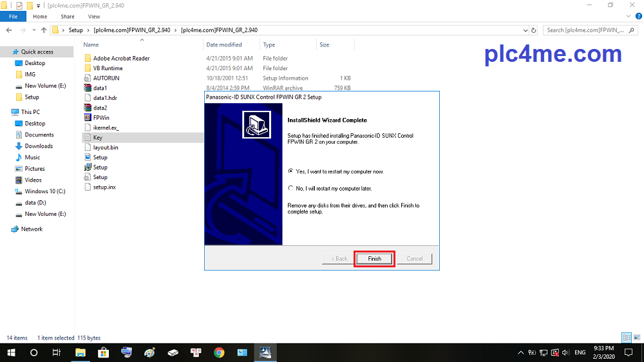Open Network in navigation pane
Screen dimensions: 644x362
(x=32, y=229)
